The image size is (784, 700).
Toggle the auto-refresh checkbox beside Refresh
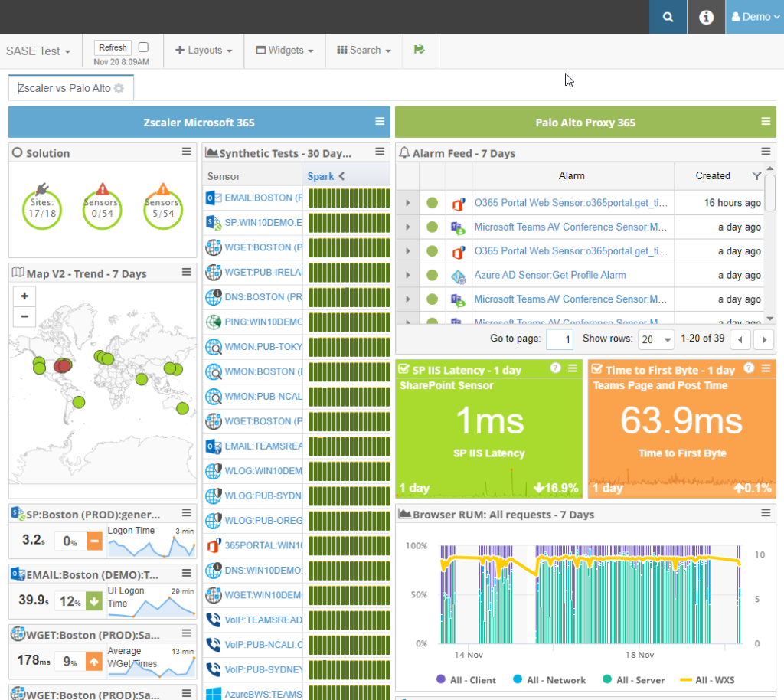(x=143, y=47)
